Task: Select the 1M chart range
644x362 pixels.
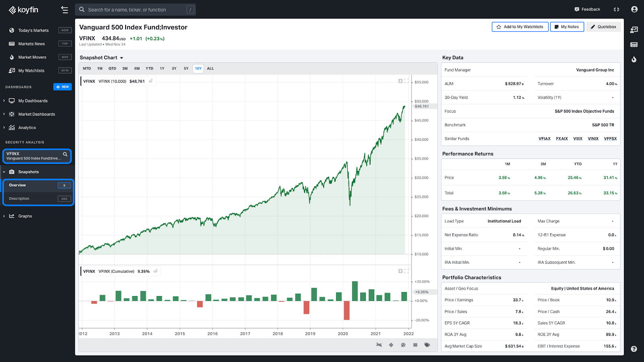Action: (100, 68)
